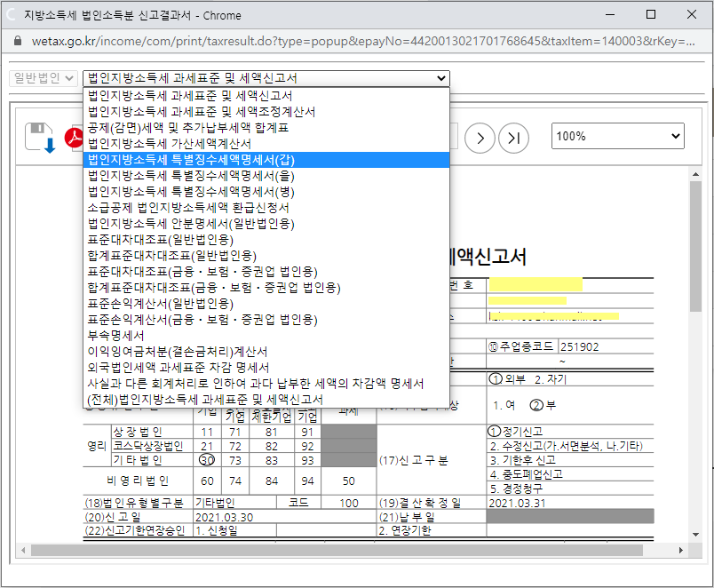Collapse the form selection combo box

[x=266, y=78]
